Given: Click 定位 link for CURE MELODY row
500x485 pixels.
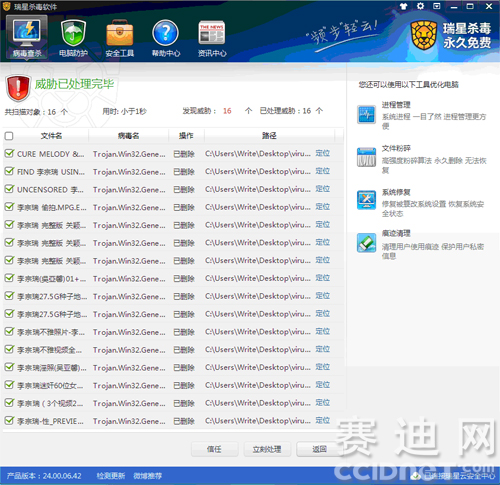Looking at the screenshot, I should click(323, 153).
